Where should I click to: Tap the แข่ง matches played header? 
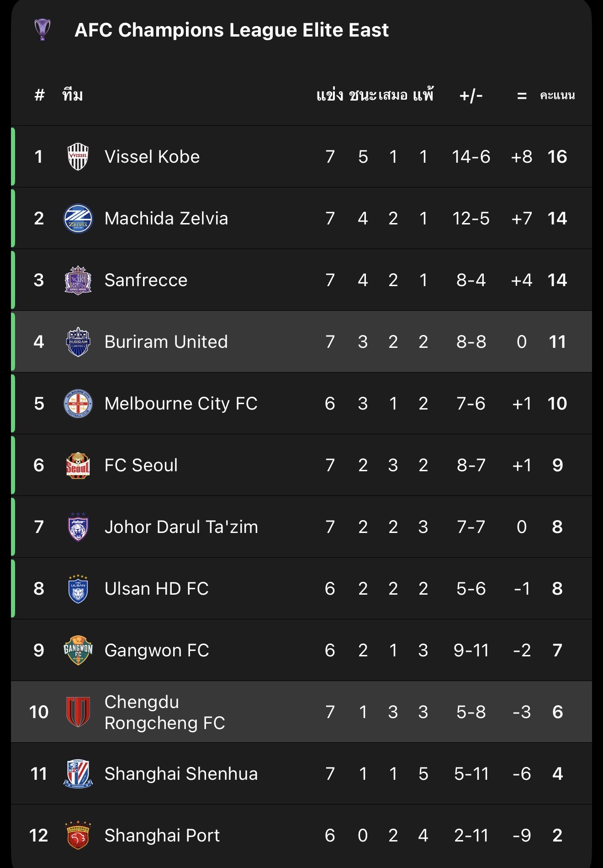pos(329,96)
